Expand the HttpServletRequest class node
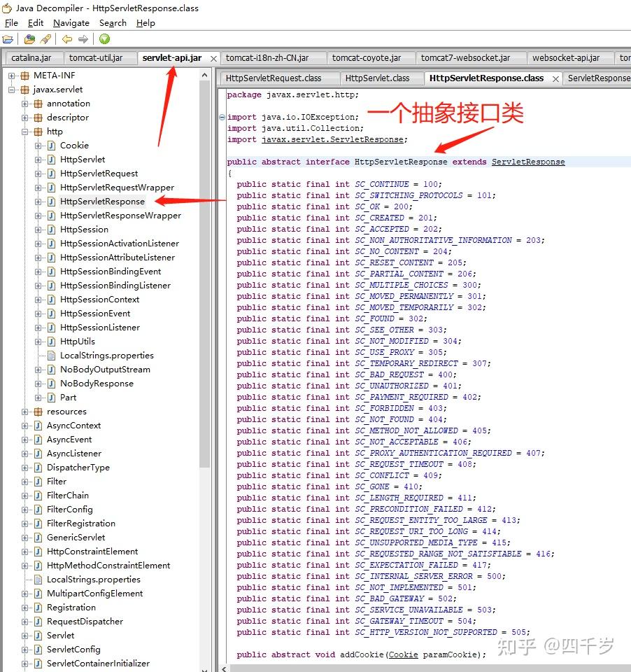The image size is (631, 672). [38, 174]
